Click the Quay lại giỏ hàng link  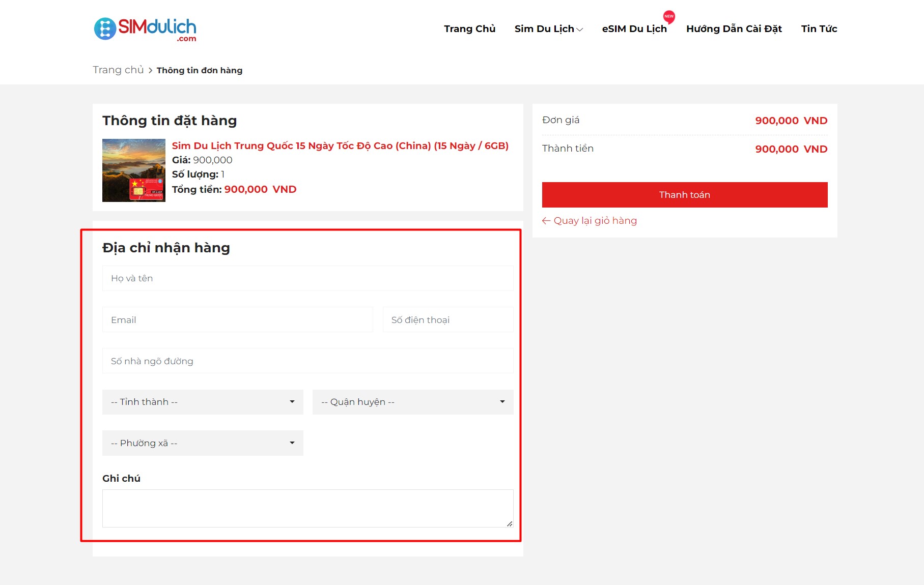[596, 220]
